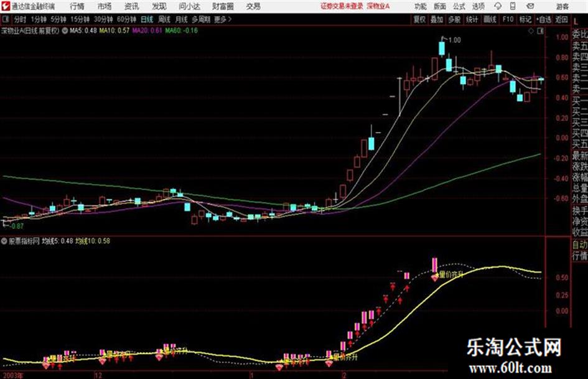The image size is (588, 379).
Task: Switch to the 5分钟 period tab
Action: click(58, 19)
